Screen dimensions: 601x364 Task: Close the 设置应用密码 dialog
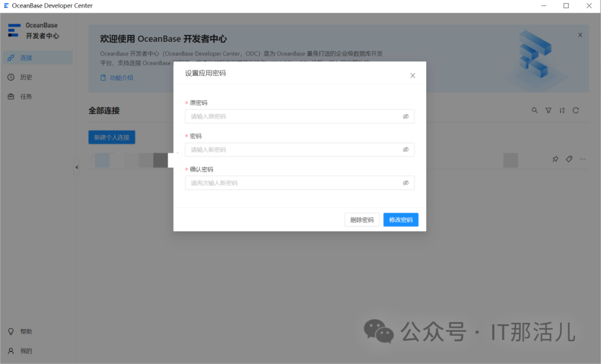pos(412,76)
